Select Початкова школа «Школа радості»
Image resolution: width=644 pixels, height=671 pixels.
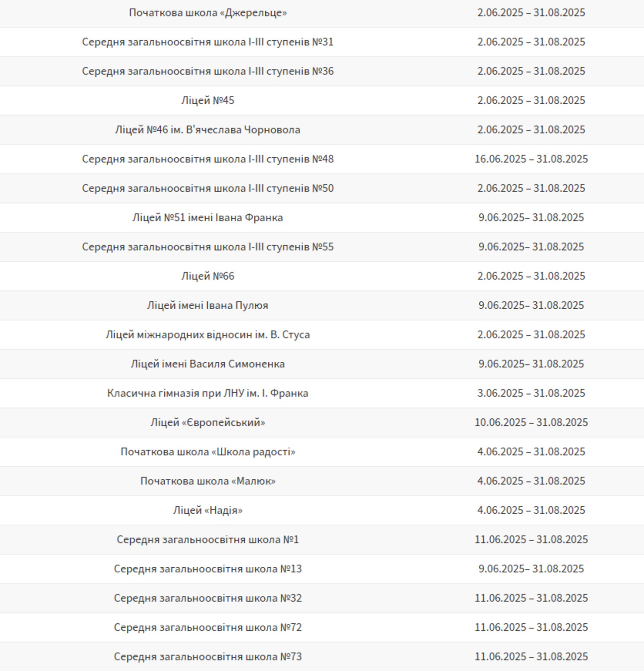point(208,452)
